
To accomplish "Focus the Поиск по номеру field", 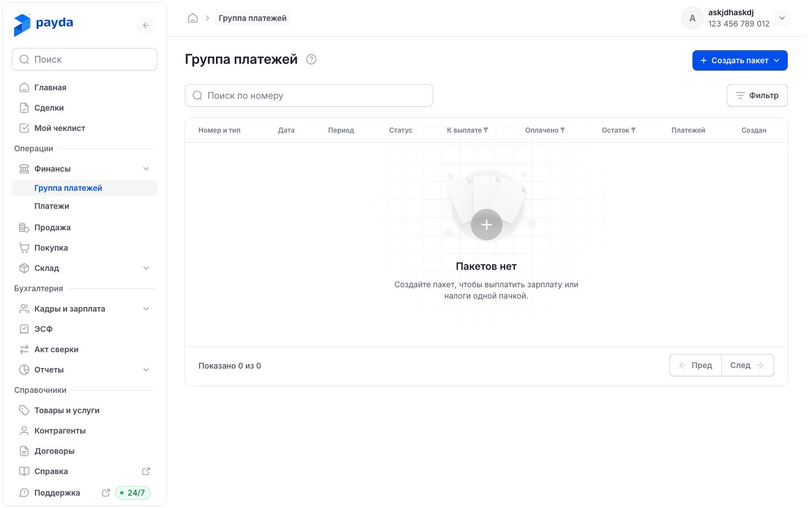I will [x=309, y=95].
